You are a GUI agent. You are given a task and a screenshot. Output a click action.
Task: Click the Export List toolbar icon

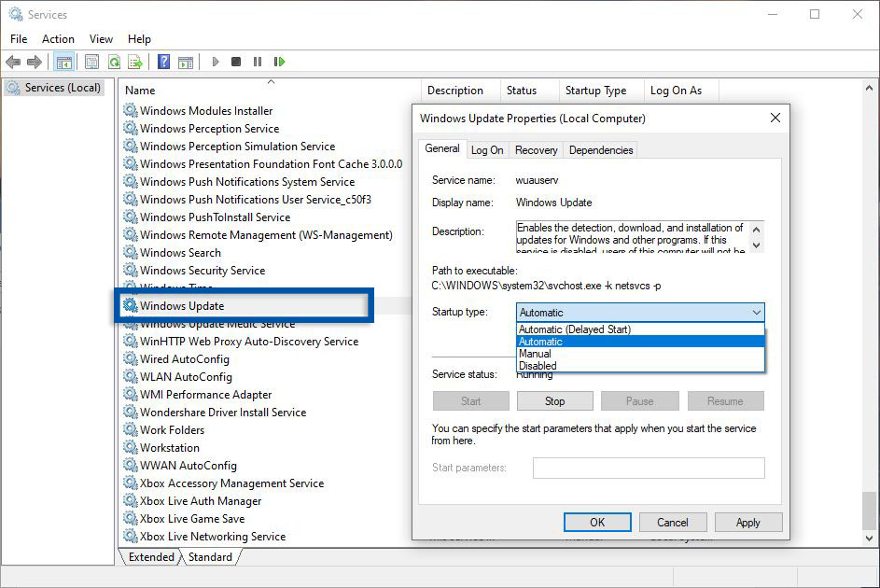coord(136,62)
